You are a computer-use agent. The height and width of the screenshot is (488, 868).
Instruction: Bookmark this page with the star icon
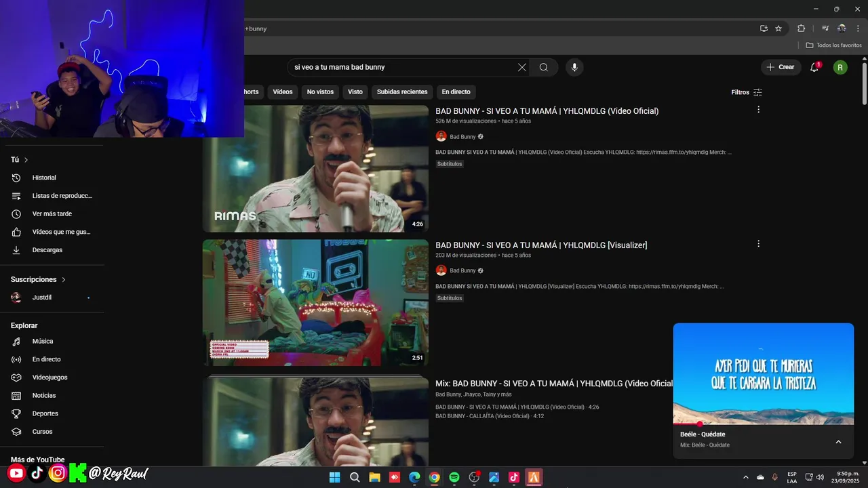(x=778, y=28)
